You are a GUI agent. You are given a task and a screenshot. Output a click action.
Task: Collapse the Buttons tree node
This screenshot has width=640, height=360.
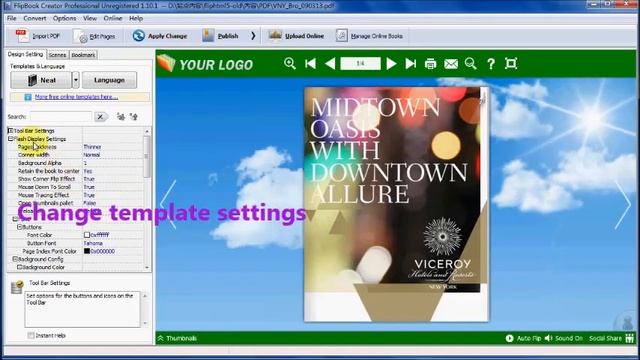pos(19,227)
